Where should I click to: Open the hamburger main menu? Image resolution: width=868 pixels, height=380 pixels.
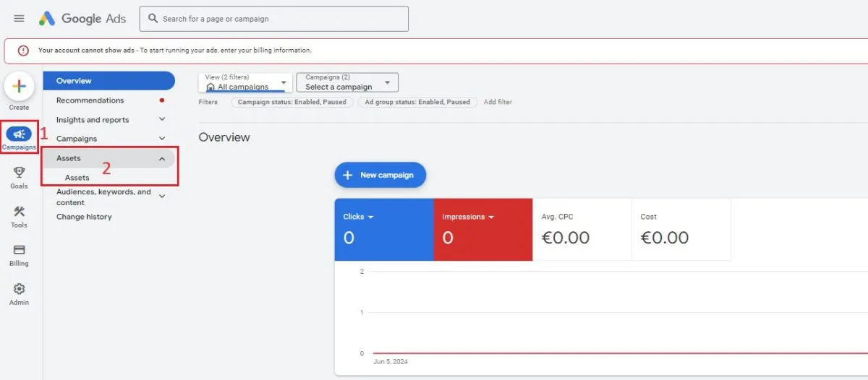pos(19,19)
